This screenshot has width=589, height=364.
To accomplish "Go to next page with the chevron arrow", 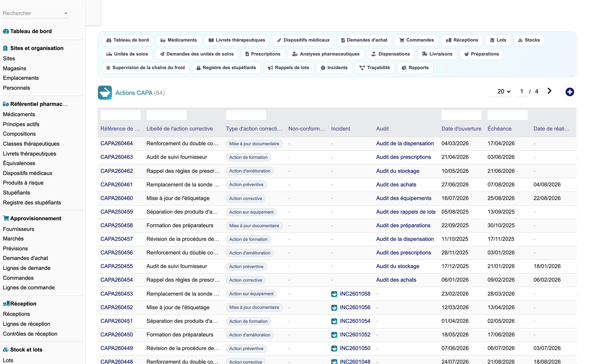I will pyautogui.click(x=549, y=91).
